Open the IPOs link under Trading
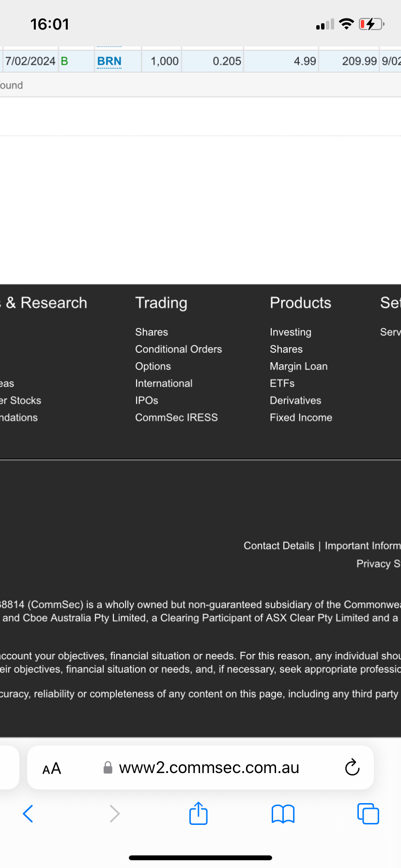Viewport: 401px width, 868px height. click(147, 401)
